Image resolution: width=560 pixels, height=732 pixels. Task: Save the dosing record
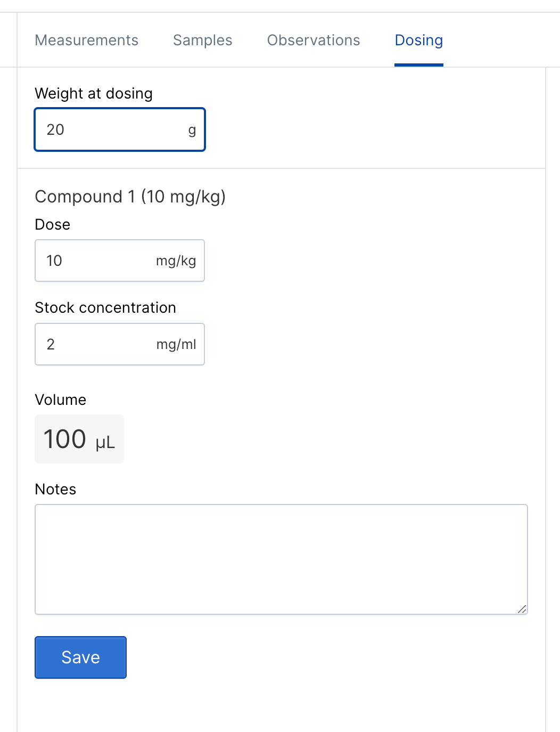click(80, 657)
